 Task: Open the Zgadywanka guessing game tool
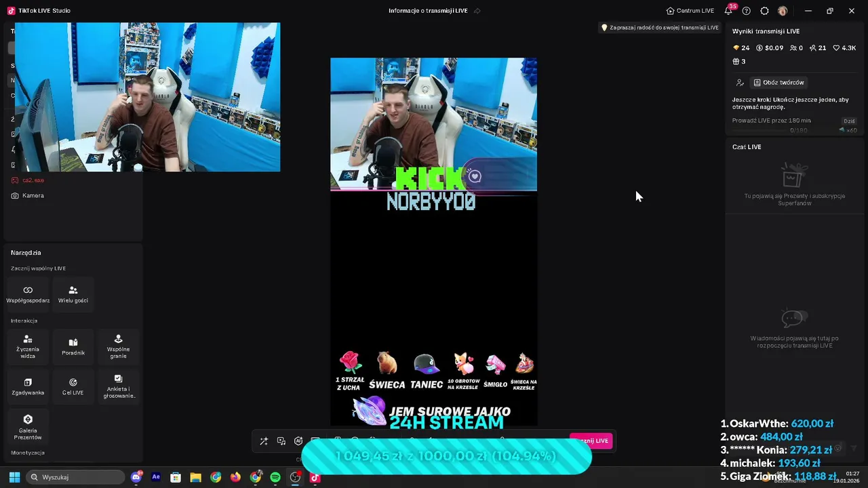coord(28,387)
